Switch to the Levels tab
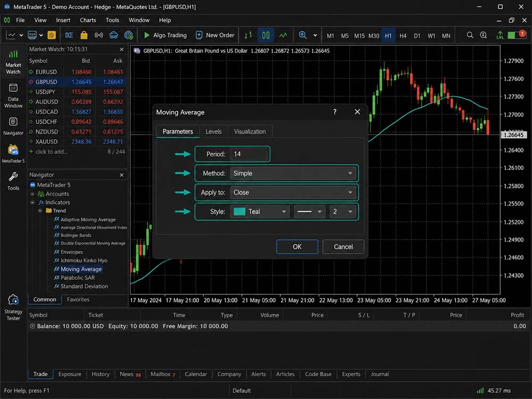The image size is (532, 399). 213,131
